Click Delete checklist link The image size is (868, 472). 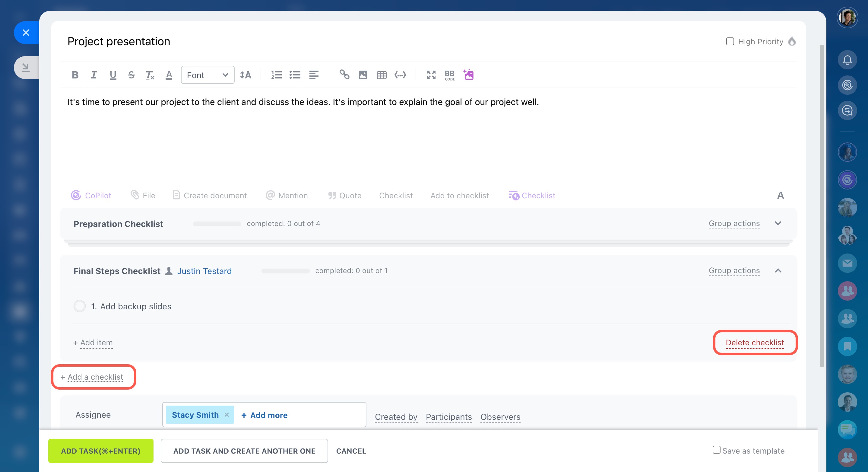coord(754,343)
